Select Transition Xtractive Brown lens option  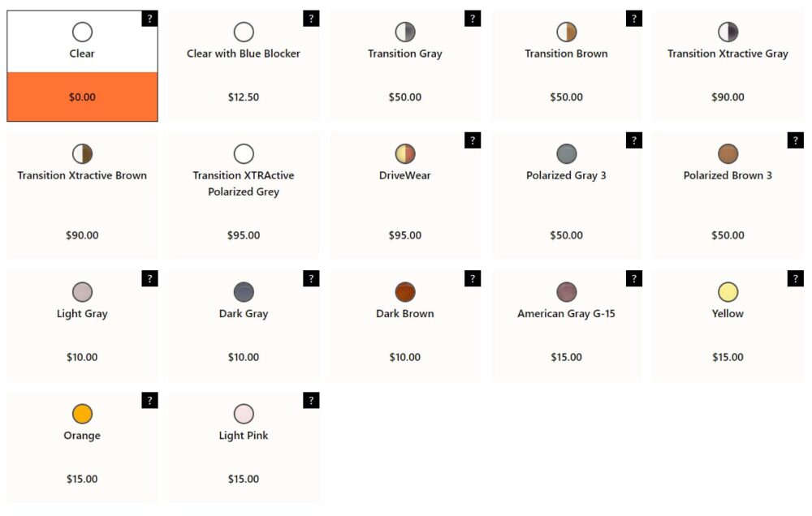82,196
